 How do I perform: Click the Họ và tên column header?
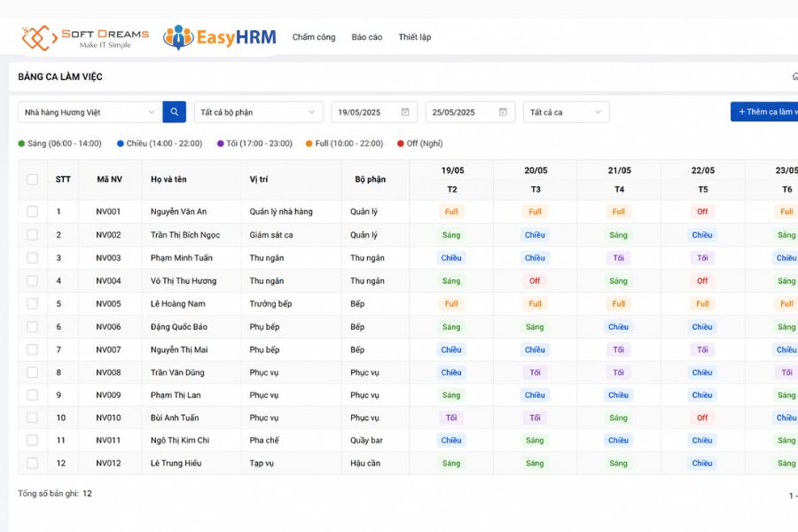point(168,179)
